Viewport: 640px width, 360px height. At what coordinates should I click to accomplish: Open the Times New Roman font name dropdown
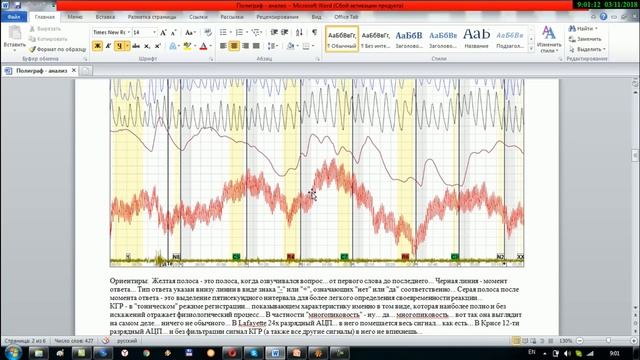click(x=129, y=32)
